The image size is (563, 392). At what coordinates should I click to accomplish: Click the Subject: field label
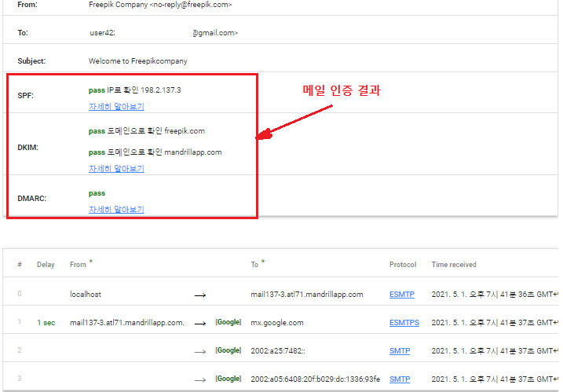click(31, 61)
